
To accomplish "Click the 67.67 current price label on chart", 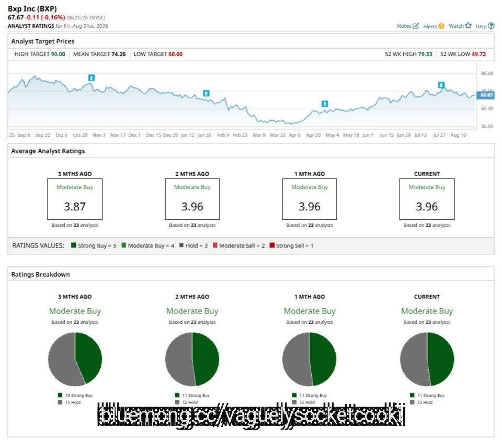I will click(486, 95).
